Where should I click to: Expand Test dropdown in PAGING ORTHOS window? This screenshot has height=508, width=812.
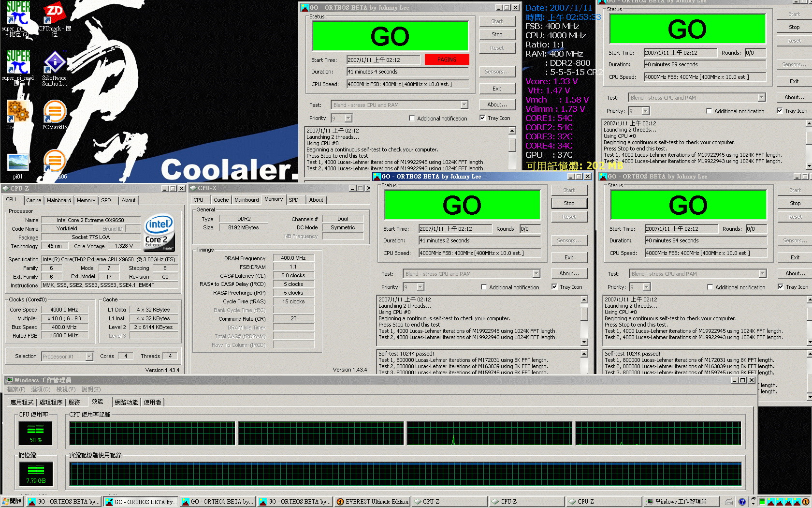[x=464, y=105]
